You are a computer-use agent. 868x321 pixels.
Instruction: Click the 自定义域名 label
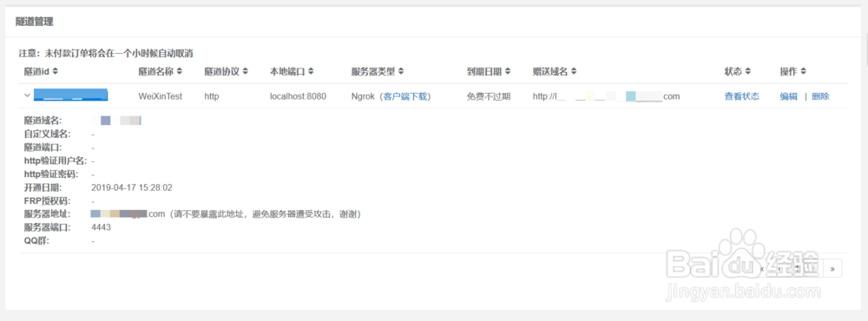click(x=48, y=134)
